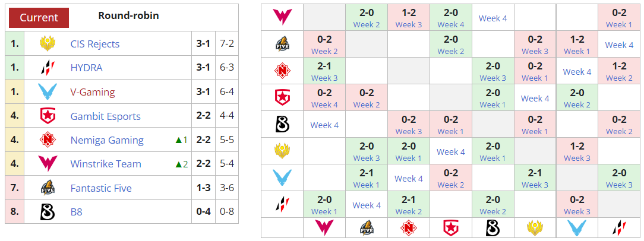This screenshot has height=241, width=644.
Task: Click V-Gaming's logo in the crosstable left column
Action: (282, 178)
